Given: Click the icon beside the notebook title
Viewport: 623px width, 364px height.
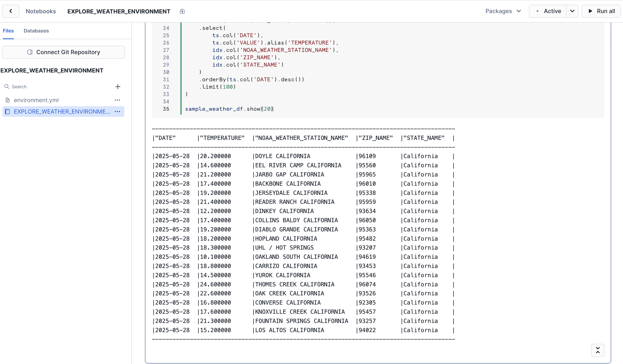Looking at the screenshot, I should tap(182, 11).
